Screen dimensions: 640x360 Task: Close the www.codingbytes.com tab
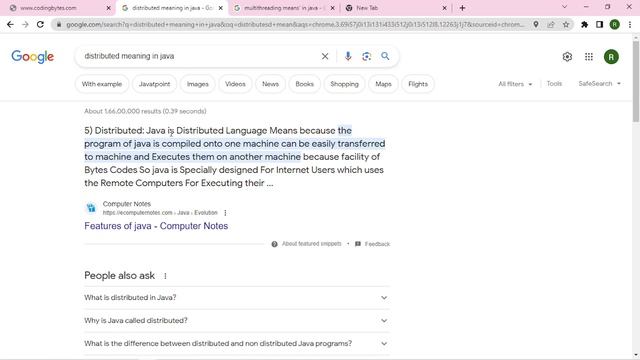click(109, 8)
